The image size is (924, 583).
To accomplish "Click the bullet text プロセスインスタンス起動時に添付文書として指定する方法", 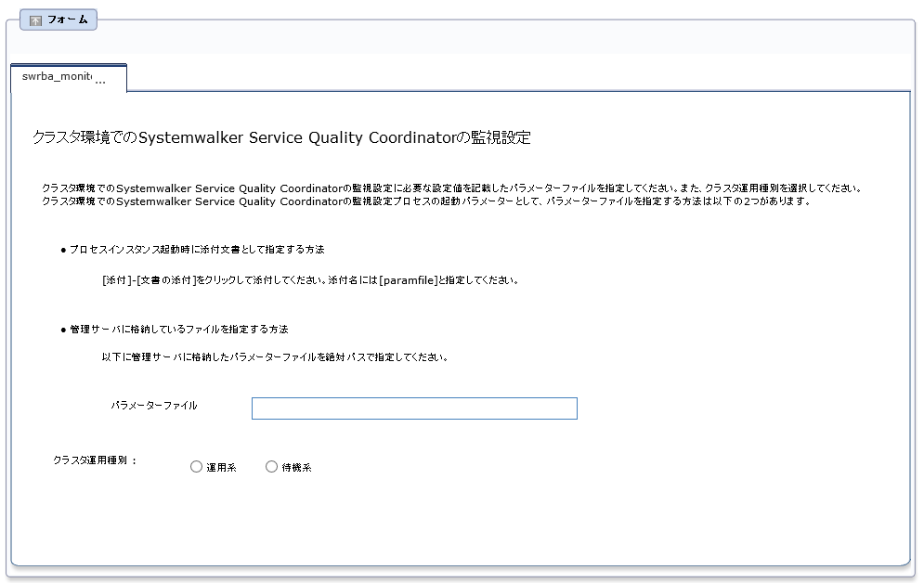I will pyautogui.click(x=197, y=249).
